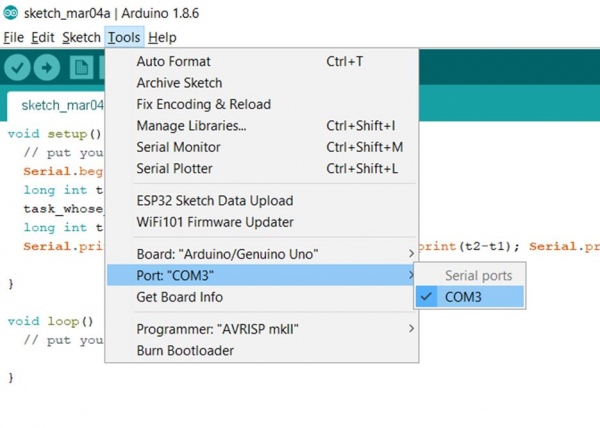Click the New sketch file icon
600x428 pixels.
(x=82, y=67)
